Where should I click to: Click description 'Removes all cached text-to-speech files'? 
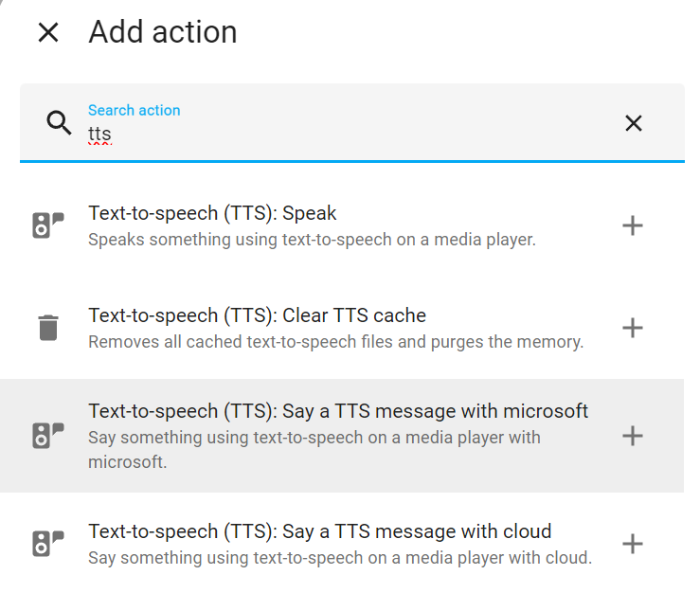[x=242, y=342]
